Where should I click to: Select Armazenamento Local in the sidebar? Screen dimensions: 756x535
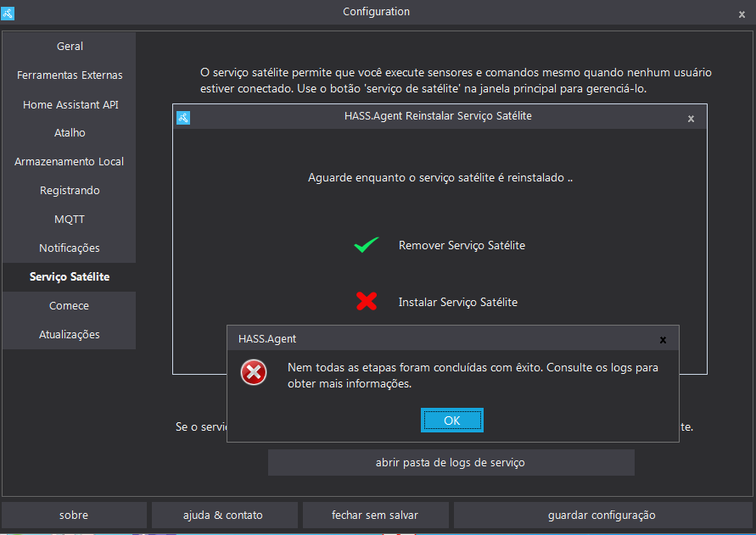click(x=69, y=161)
